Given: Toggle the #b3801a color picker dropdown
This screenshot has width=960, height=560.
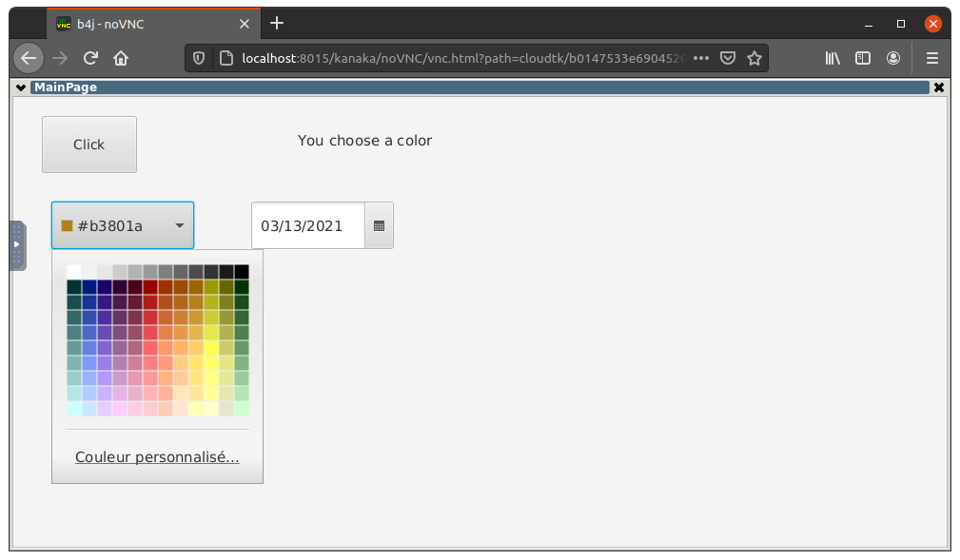Looking at the screenshot, I should [x=123, y=226].
